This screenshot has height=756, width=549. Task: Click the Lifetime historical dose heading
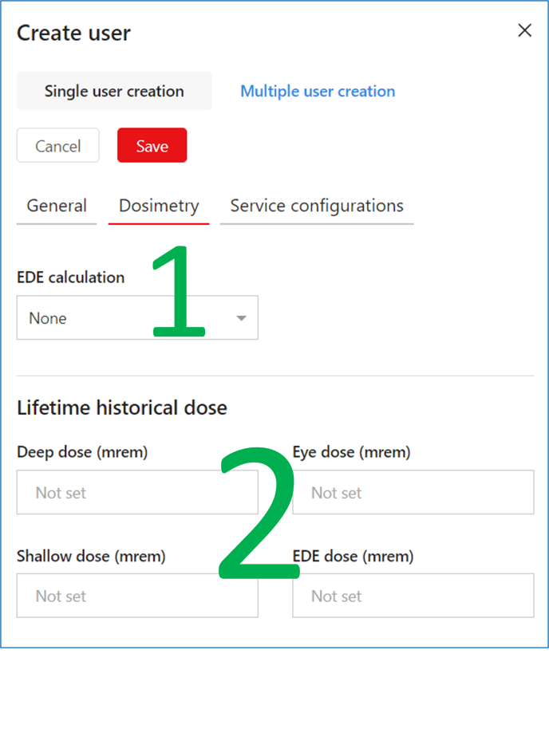point(122,408)
